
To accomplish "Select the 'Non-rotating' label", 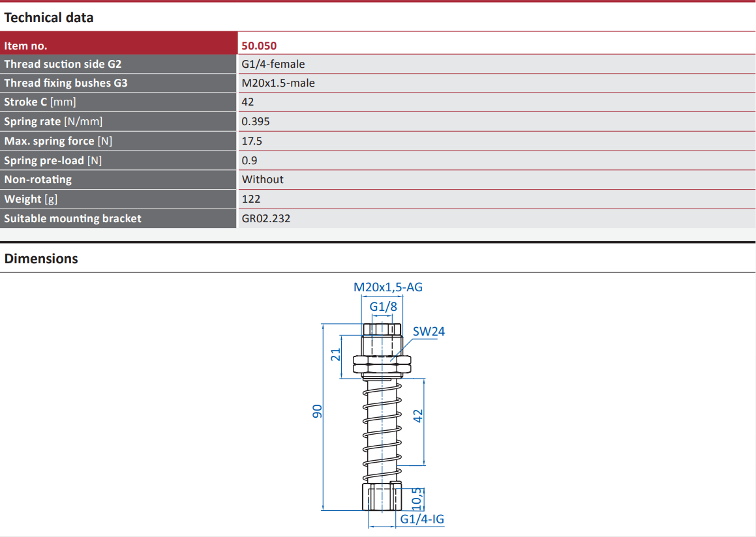I will (38, 180).
